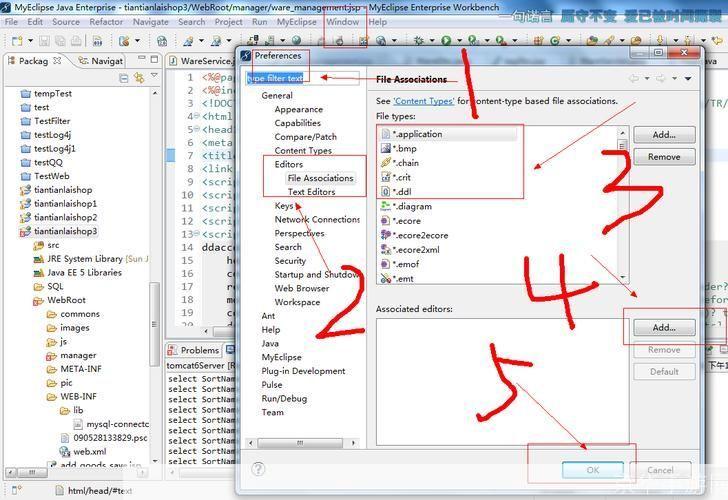The height and width of the screenshot is (500, 728).
Task: Click the help question mark in Preferences dialog
Action: (x=258, y=469)
